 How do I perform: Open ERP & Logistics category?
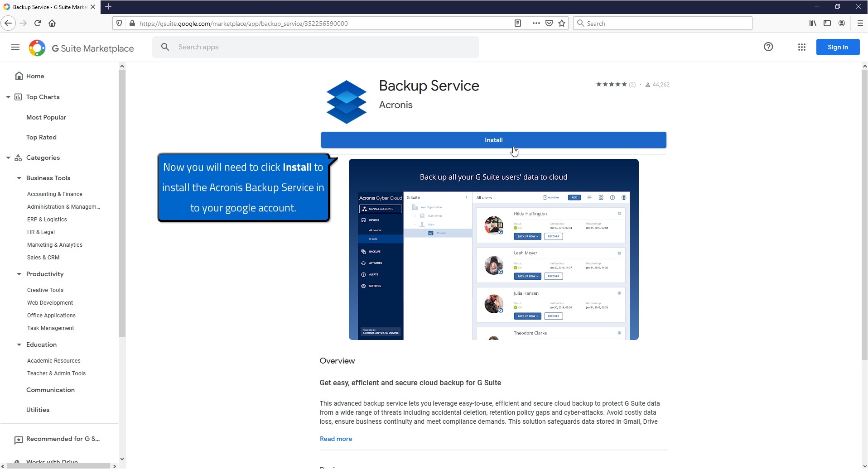click(47, 220)
